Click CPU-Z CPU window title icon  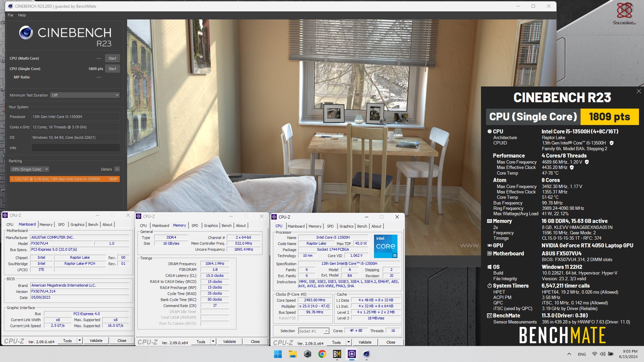point(274,217)
